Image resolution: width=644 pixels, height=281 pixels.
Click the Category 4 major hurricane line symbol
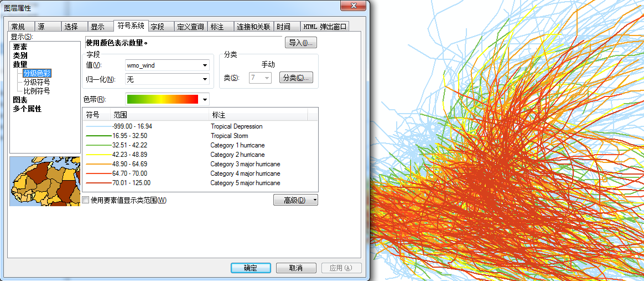[98, 173]
